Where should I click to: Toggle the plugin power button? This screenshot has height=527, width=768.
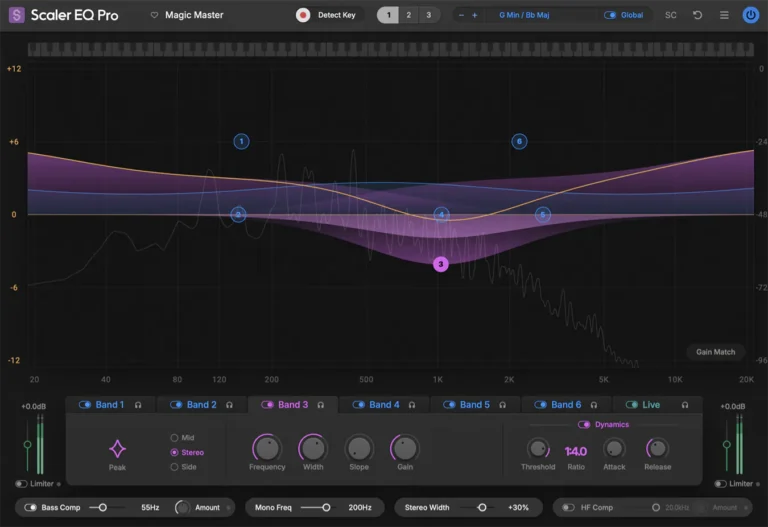point(750,15)
